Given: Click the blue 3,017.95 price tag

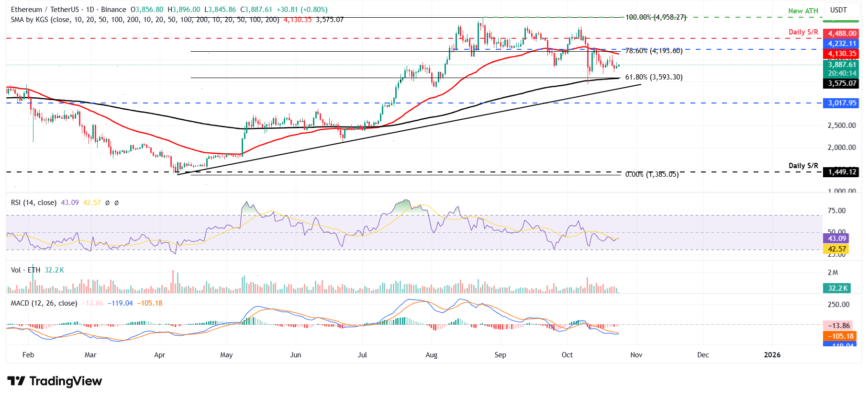Looking at the screenshot, I should (x=842, y=103).
